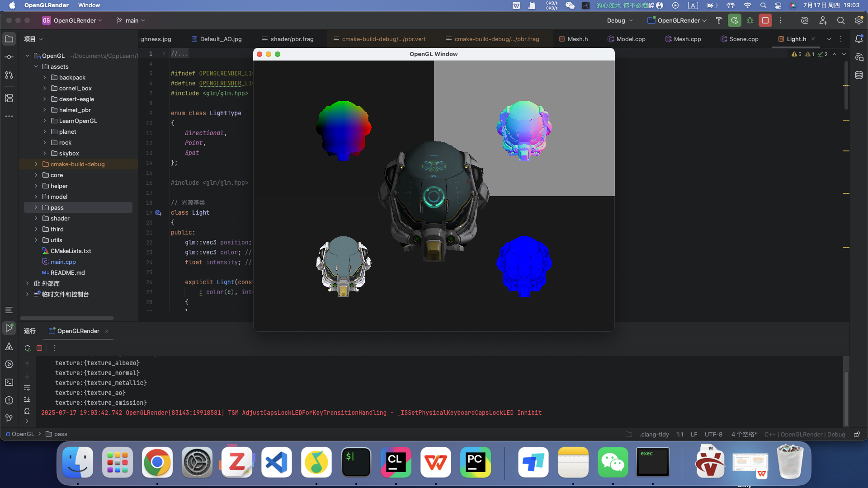This screenshot has width=868, height=488.
Task: Open the Commit tool window icon
Action: click(9, 57)
